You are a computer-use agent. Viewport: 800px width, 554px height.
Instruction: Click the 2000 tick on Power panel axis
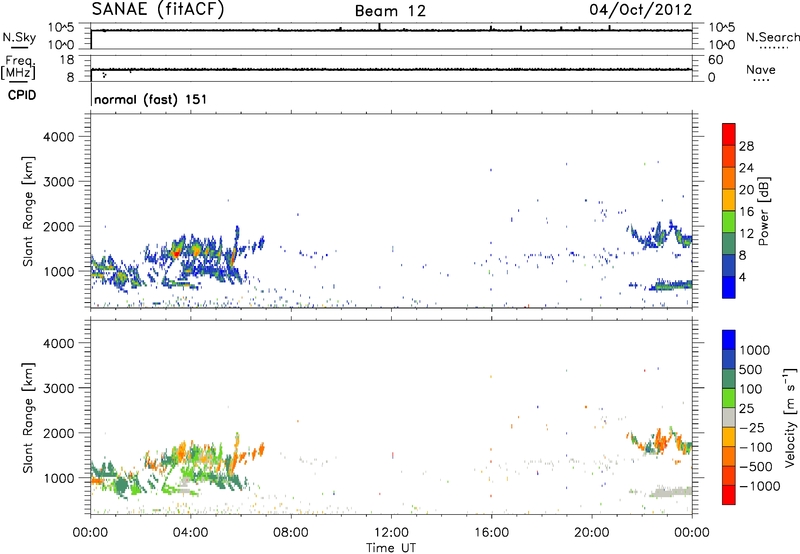pos(58,226)
